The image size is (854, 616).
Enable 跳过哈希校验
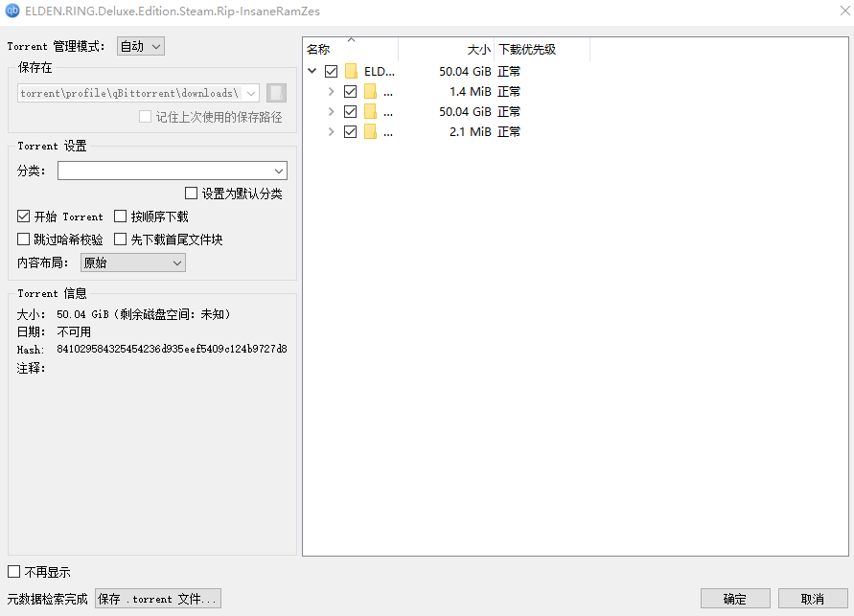point(22,239)
